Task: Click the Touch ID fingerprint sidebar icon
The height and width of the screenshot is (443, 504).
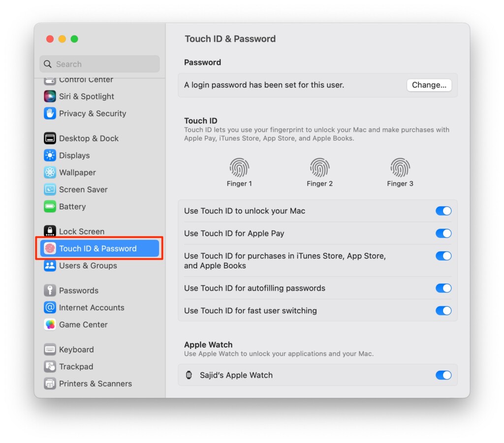Action: tap(50, 248)
